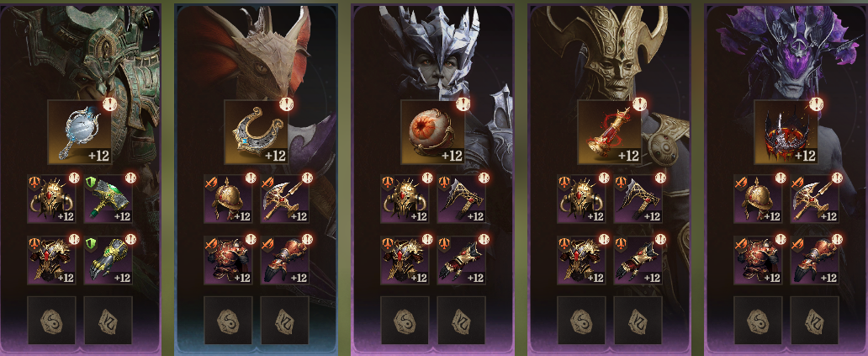Open the crescent horseshoe necklace item
868x356 pixels.
(x=256, y=132)
